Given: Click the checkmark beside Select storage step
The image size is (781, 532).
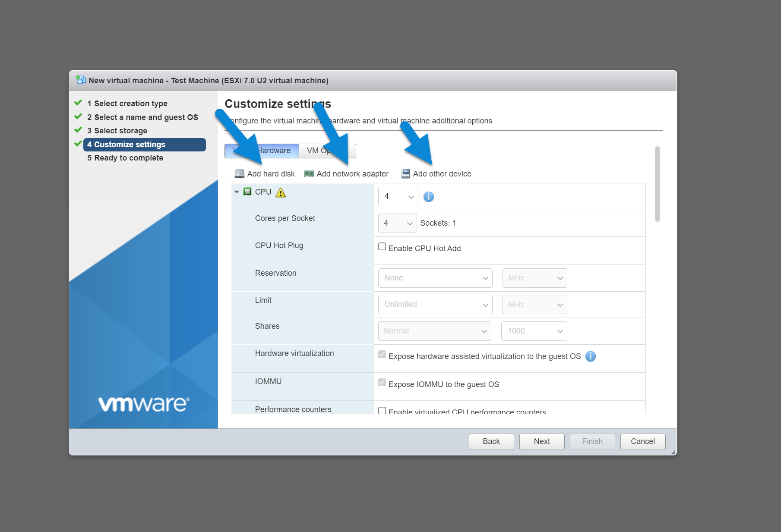Looking at the screenshot, I should pos(78,129).
